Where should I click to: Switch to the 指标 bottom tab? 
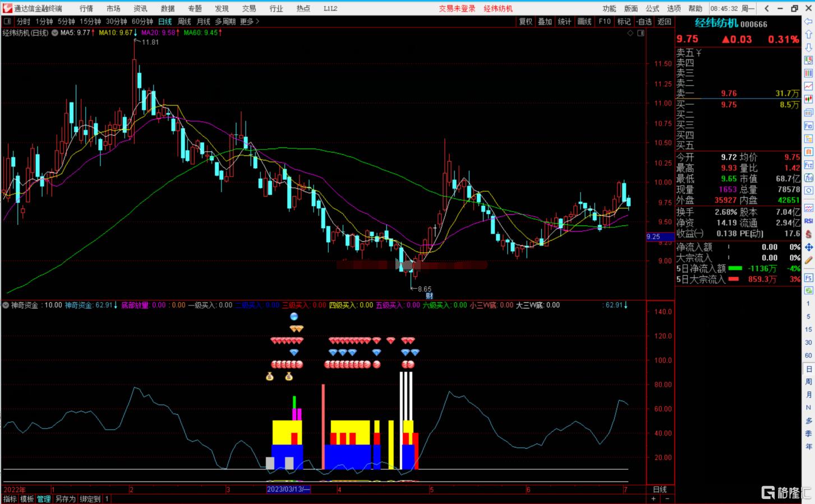pos(10,499)
